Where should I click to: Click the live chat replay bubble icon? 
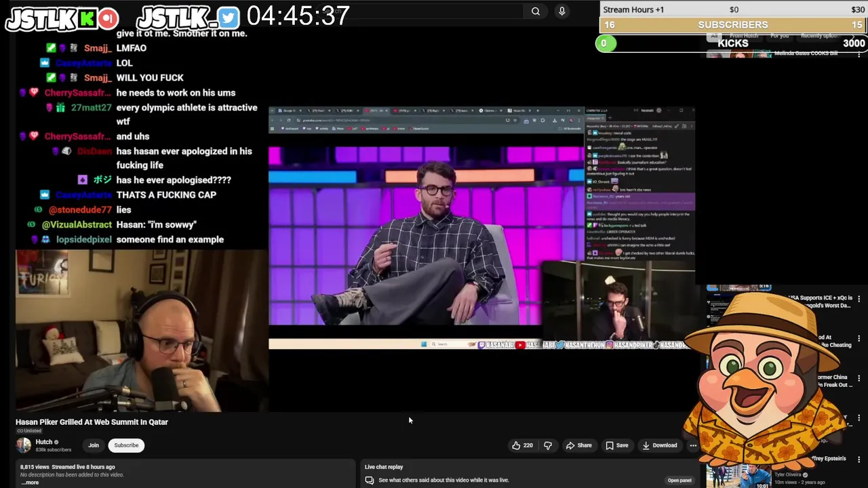[x=370, y=480]
